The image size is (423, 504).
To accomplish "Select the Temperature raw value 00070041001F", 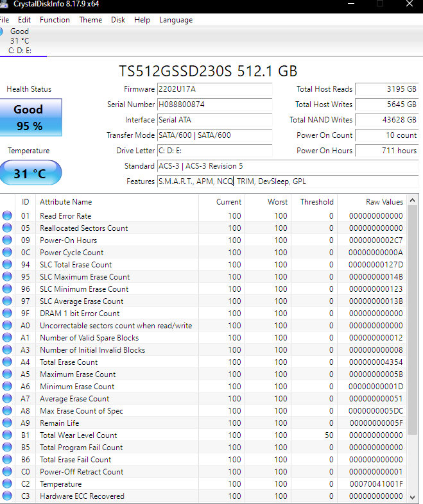I will 376,484.
